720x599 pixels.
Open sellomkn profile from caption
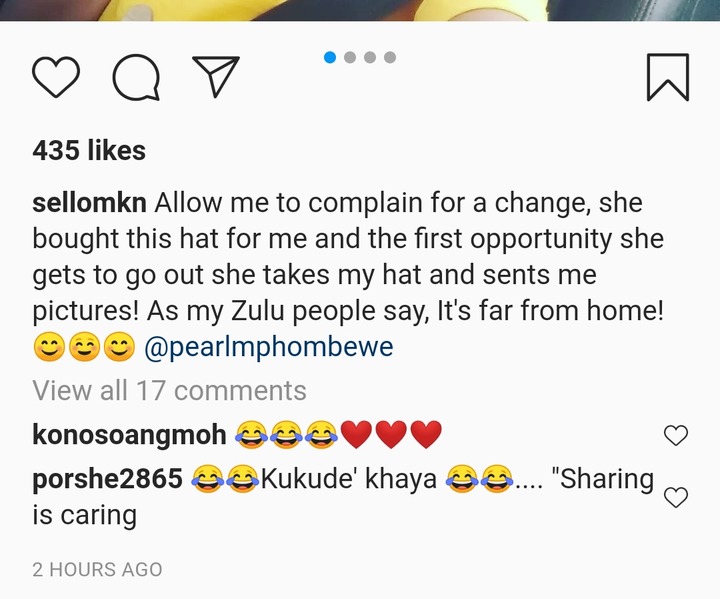90,203
